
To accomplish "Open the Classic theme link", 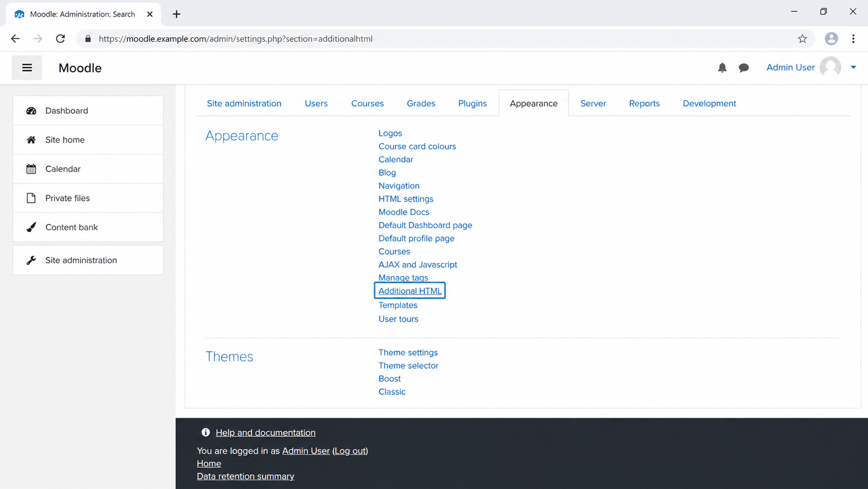I will (392, 392).
